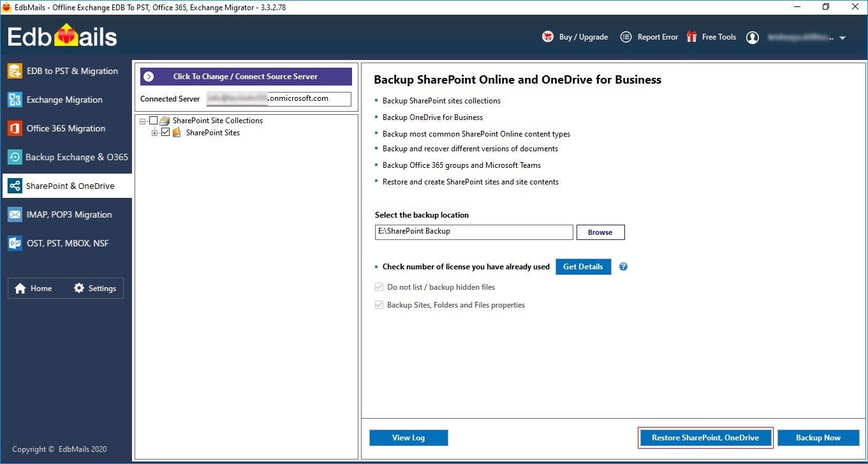Click the EDB to PST & Migration icon

point(15,71)
